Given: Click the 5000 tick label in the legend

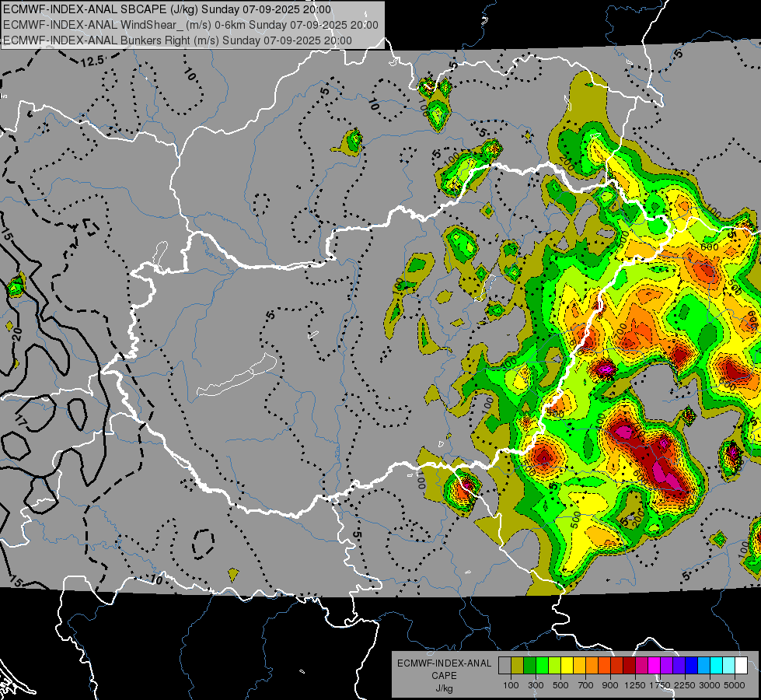Looking at the screenshot, I should tap(735, 685).
